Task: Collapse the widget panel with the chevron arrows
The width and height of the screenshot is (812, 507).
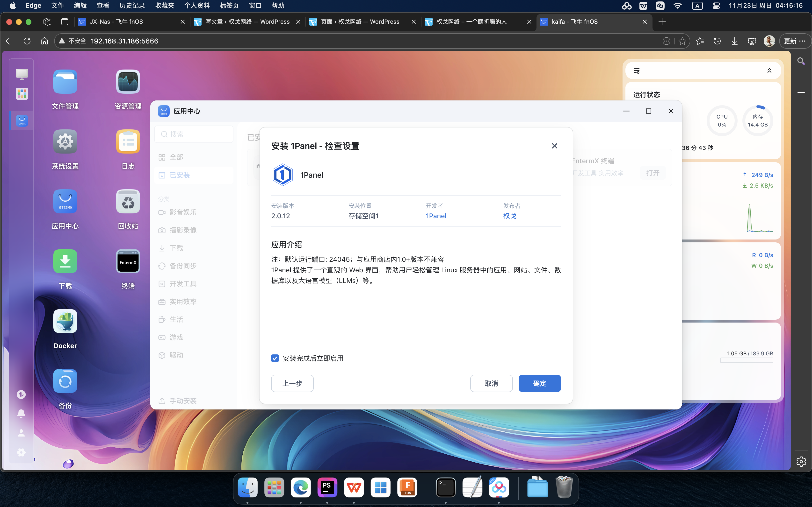Action: pyautogui.click(x=769, y=70)
